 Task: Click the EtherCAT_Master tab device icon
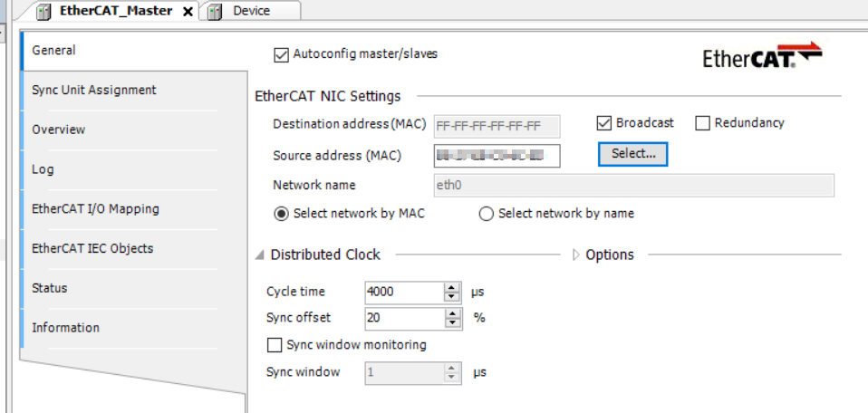[x=43, y=12]
